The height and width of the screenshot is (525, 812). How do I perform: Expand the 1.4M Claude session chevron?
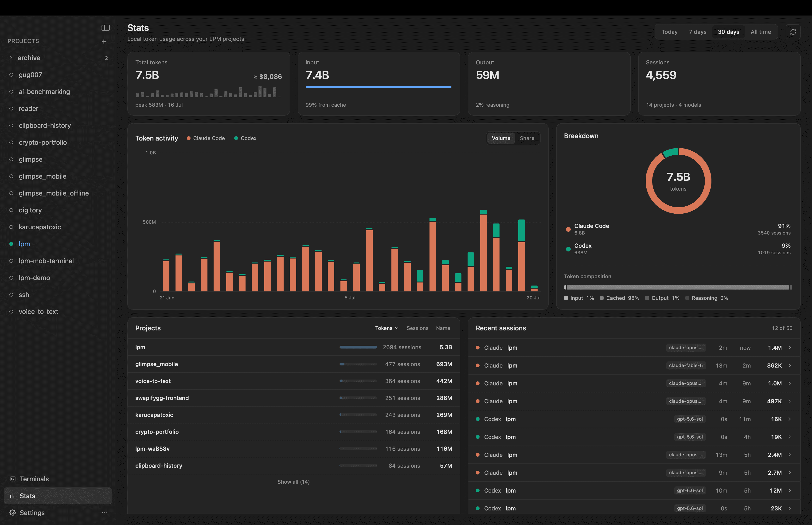click(x=789, y=348)
